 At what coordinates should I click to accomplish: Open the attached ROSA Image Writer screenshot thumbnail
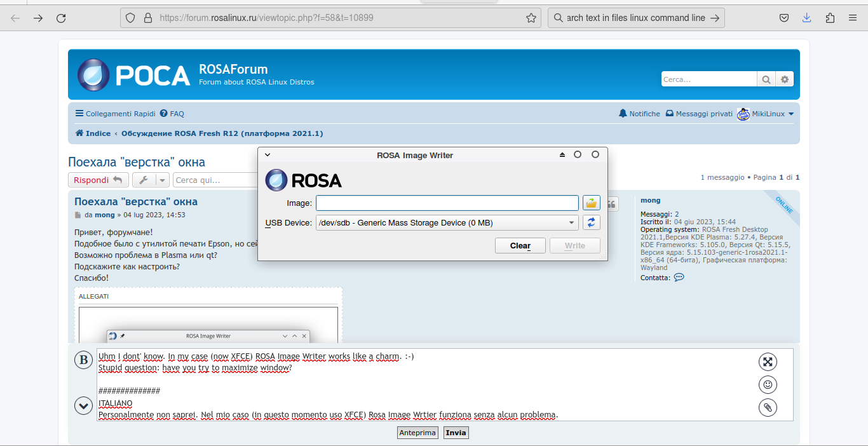[x=208, y=327]
